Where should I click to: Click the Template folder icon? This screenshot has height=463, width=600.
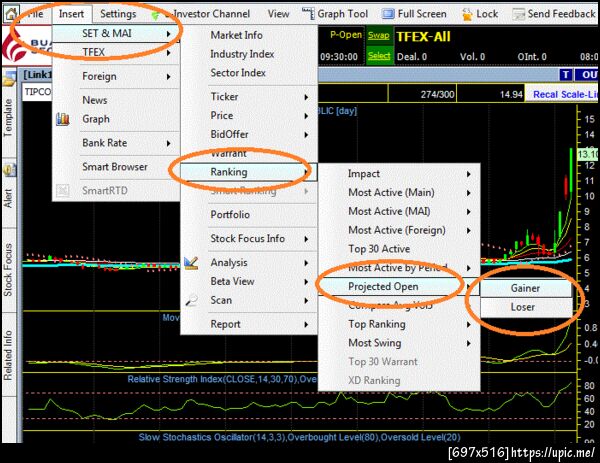pyautogui.click(x=9, y=80)
